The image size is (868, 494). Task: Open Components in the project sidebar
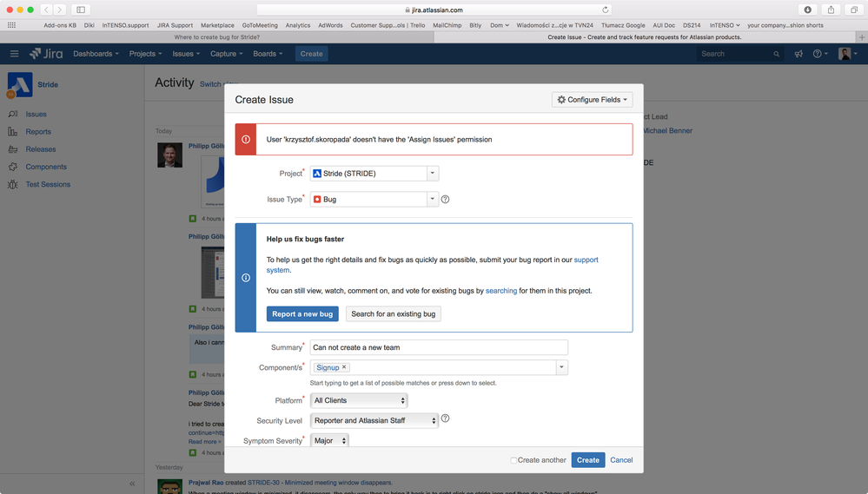(46, 167)
